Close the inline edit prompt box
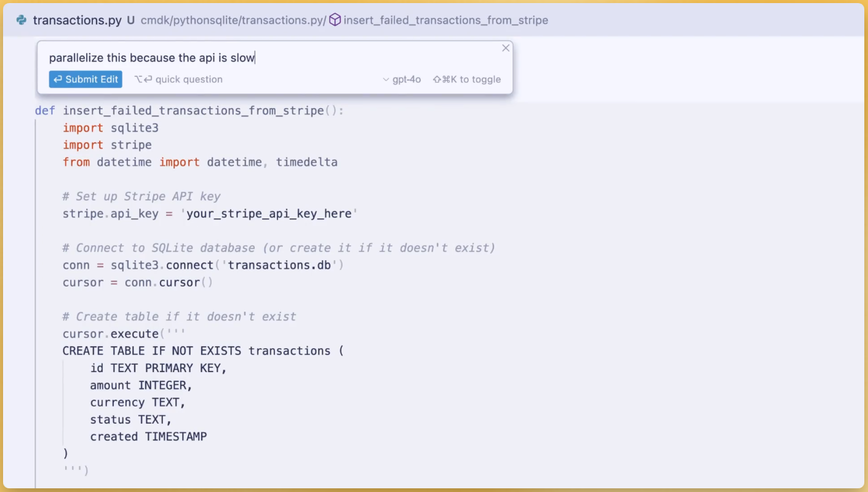The height and width of the screenshot is (492, 868). point(506,48)
